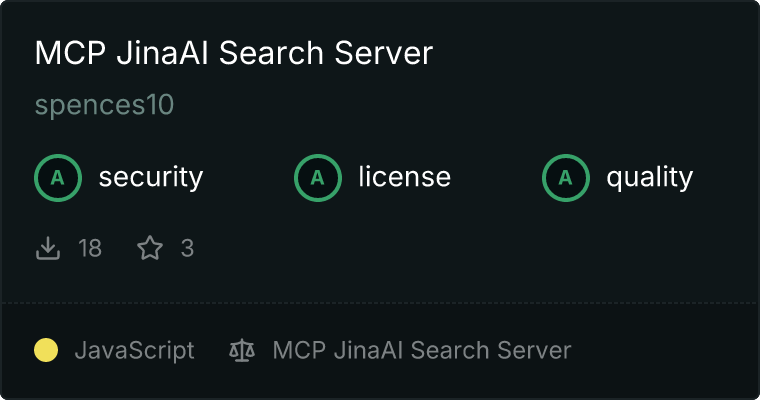
Task: Click the license grade A badge circle
Action: (x=318, y=177)
